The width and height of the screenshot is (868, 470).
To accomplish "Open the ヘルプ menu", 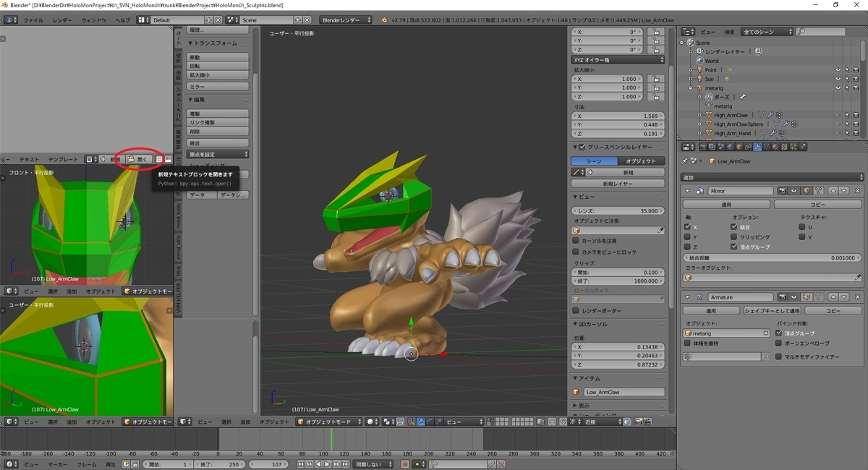I will coord(123,20).
